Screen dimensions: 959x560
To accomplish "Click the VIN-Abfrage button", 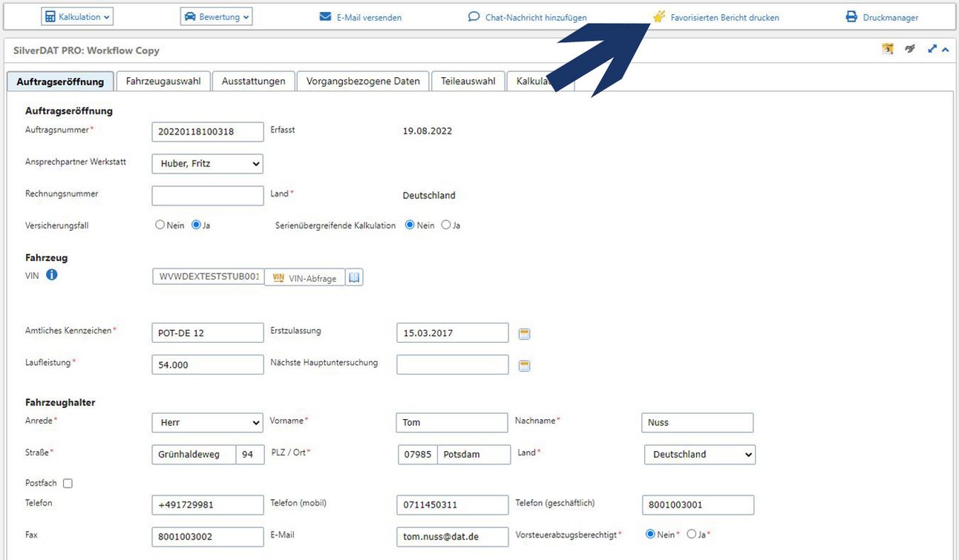I will click(x=305, y=278).
